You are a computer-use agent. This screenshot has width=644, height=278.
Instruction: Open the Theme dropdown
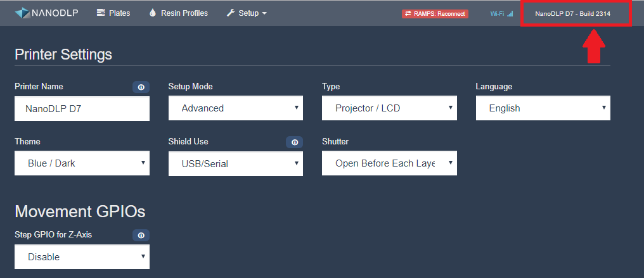[82, 163]
